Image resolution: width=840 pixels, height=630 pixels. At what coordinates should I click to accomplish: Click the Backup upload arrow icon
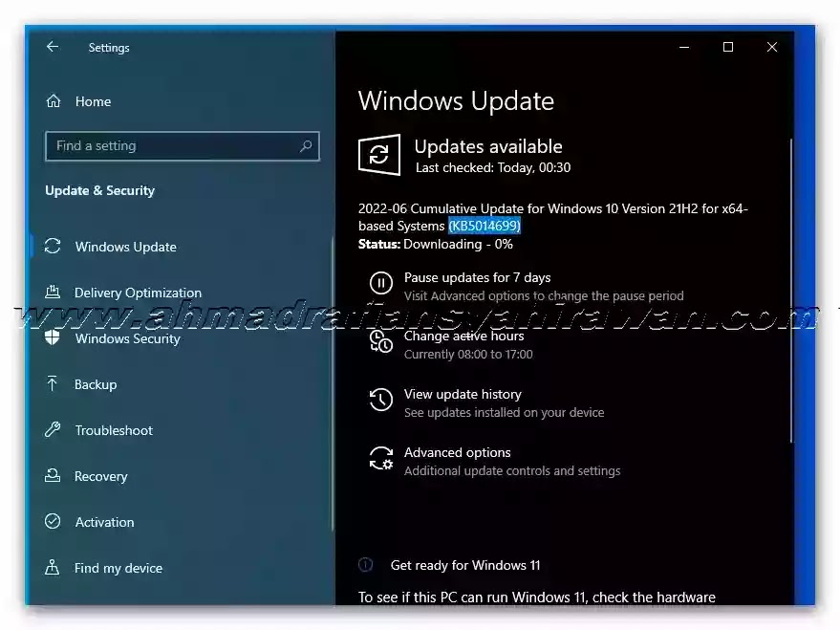point(54,384)
